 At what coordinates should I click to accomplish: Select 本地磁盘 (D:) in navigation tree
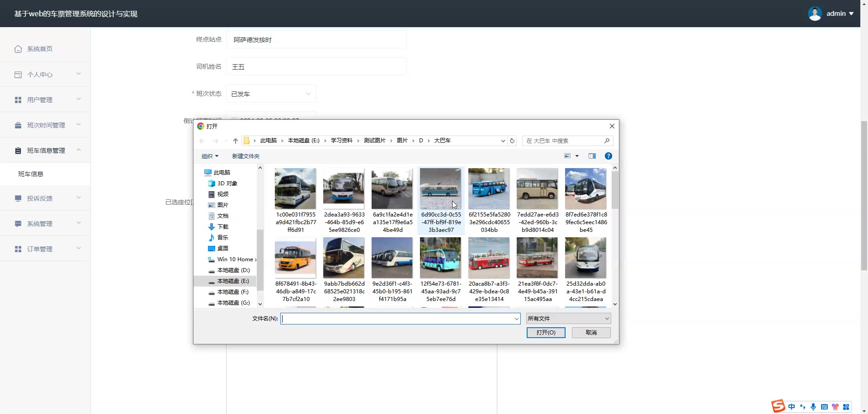[x=233, y=270]
